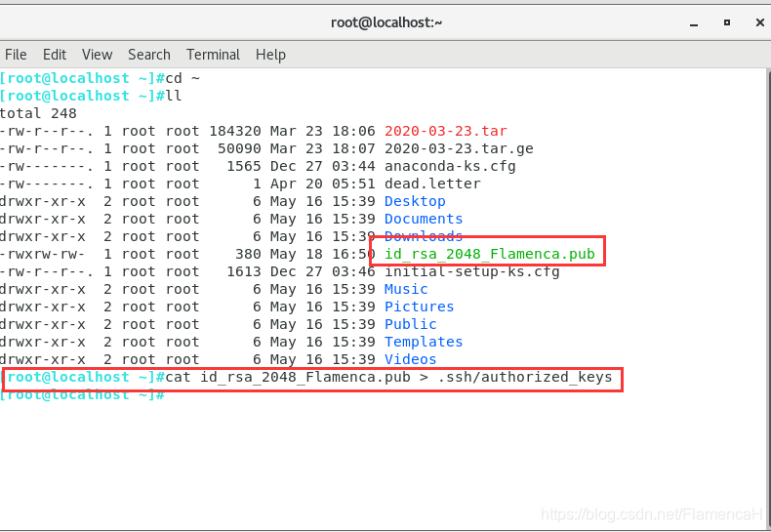Viewport: 771px width, 532px height.
Task: Click the file size 50090
Action: pyautogui.click(x=239, y=149)
